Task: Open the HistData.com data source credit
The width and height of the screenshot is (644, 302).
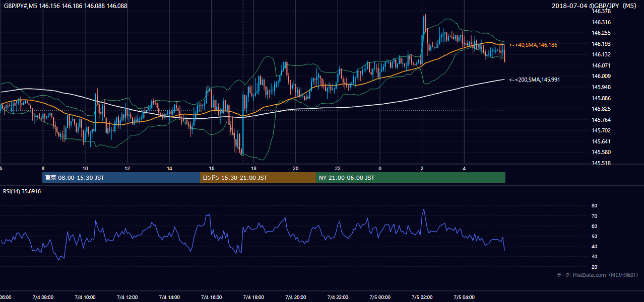Action: [x=598, y=275]
